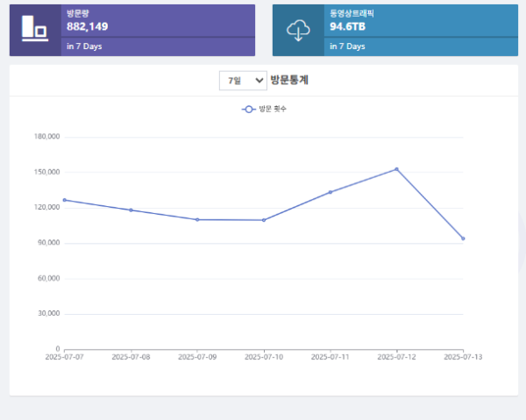Click 'in 7 Days' footer under 방문량
This screenshot has height=420, width=526.
tap(84, 46)
